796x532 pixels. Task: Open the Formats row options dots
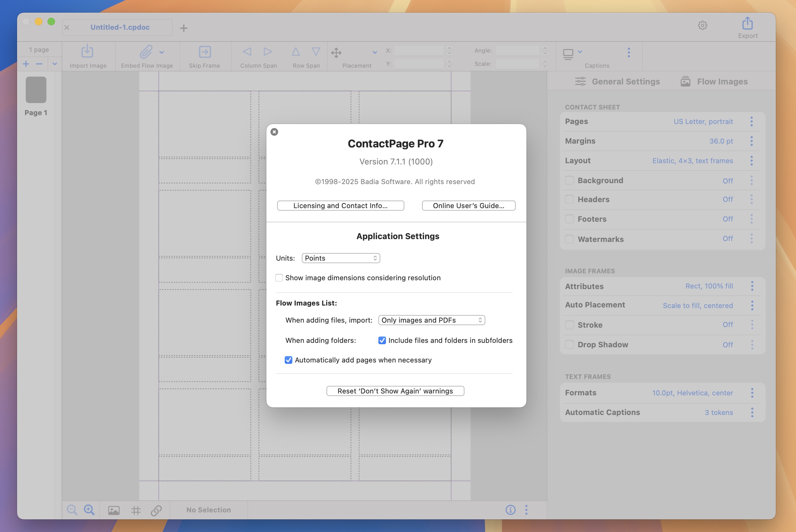(x=752, y=393)
